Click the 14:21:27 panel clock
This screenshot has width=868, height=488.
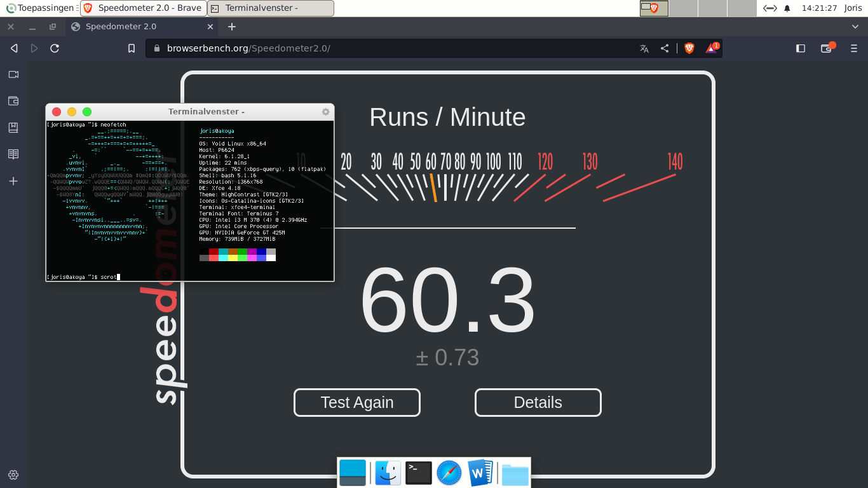click(x=819, y=8)
